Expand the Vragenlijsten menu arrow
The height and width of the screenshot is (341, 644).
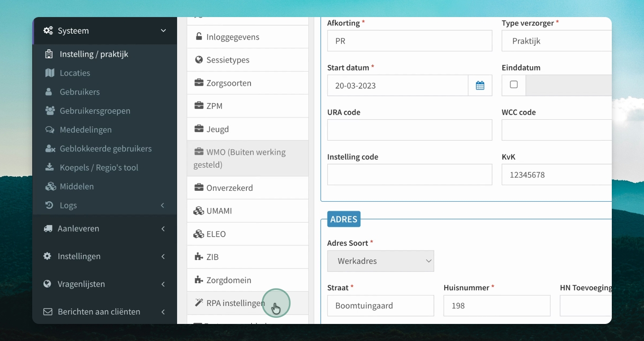click(x=163, y=284)
